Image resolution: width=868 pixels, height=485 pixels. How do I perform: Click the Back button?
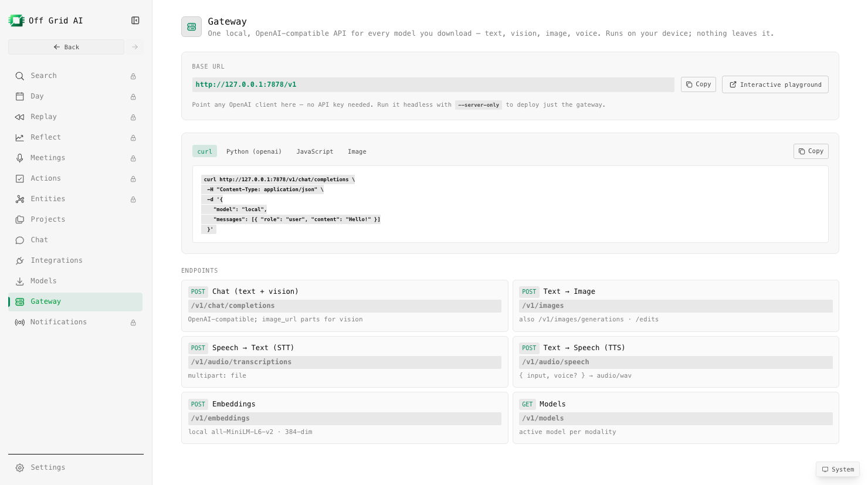(66, 47)
